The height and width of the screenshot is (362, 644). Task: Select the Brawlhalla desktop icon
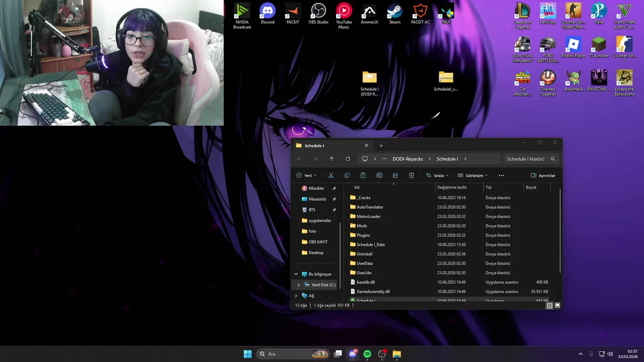tap(573, 81)
